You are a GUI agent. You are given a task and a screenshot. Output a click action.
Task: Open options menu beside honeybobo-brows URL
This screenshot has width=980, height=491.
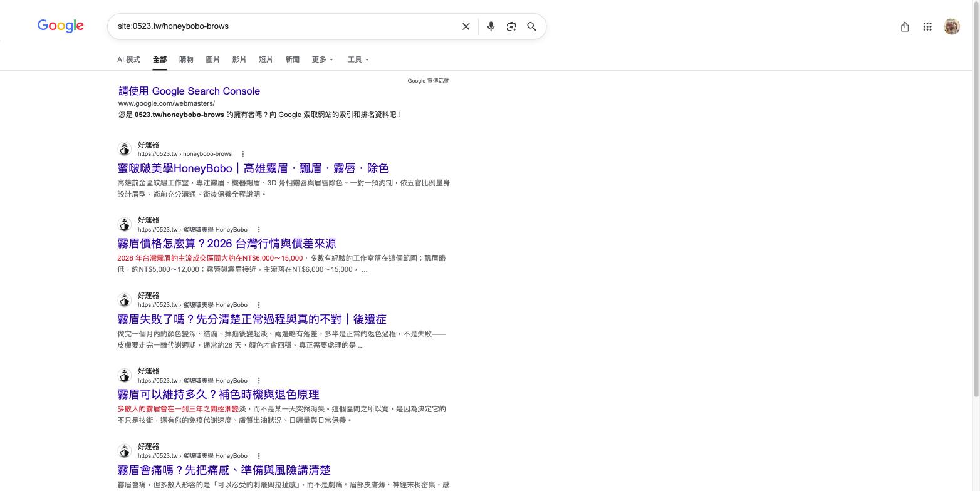click(x=243, y=154)
